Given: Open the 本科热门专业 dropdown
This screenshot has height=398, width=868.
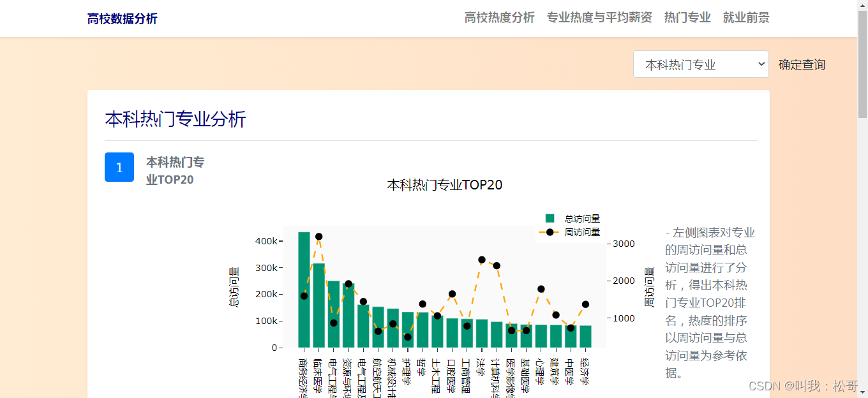Looking at the screenshot, I should 700,64.
